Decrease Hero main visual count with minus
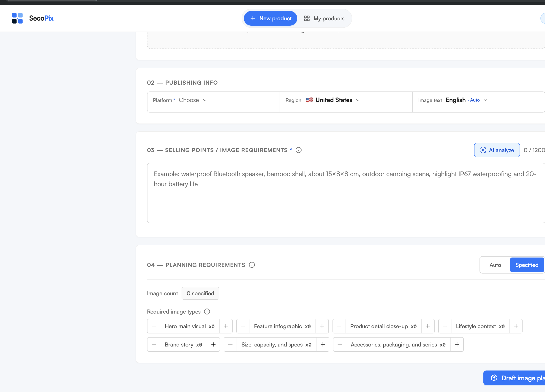Viewport: 545px width, 392px height. 154,326
